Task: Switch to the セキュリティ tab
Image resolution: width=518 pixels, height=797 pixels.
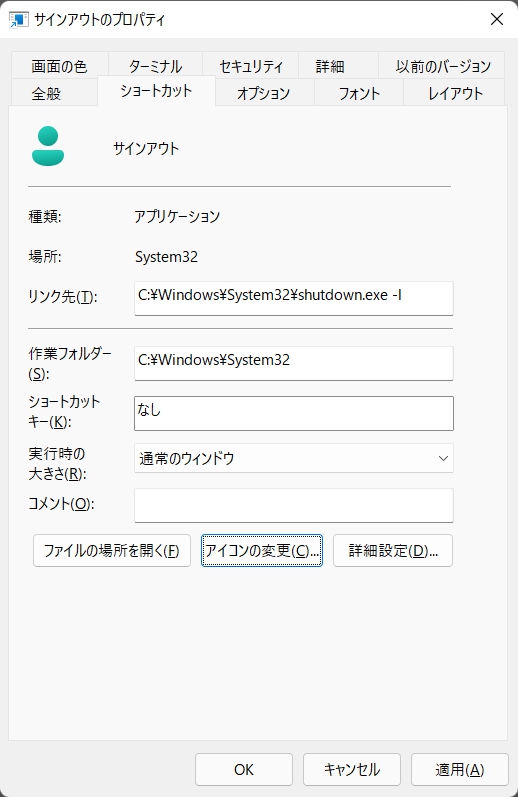Action: click(251, 66)
